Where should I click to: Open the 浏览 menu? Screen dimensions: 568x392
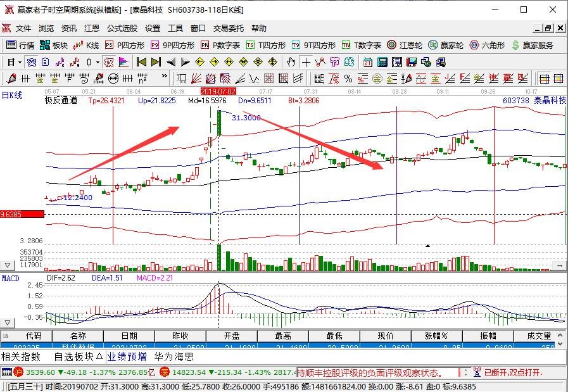click(x=46, y=28)
